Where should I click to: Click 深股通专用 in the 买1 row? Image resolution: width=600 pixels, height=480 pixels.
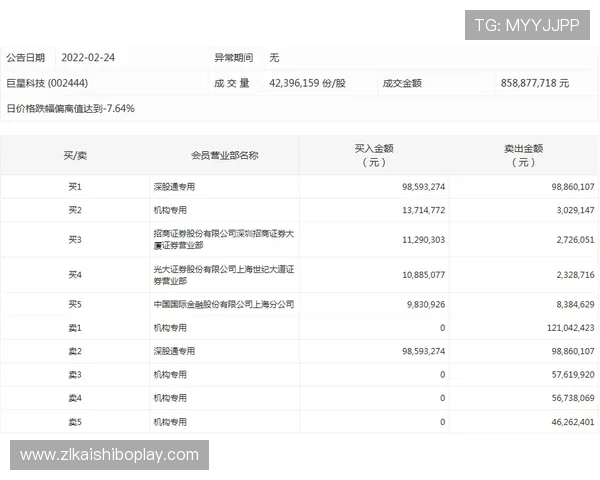point(174,187)
